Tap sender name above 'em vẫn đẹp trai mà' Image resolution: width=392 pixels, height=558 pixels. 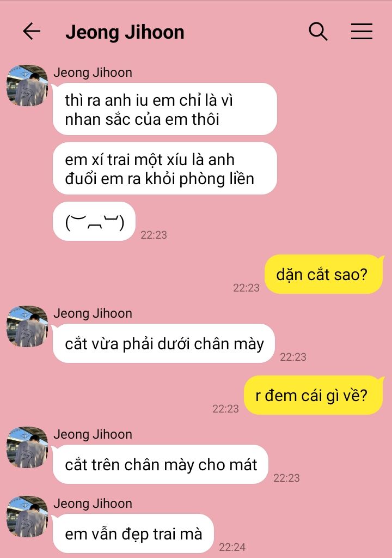pyautogui.click(x=93, y=504)
